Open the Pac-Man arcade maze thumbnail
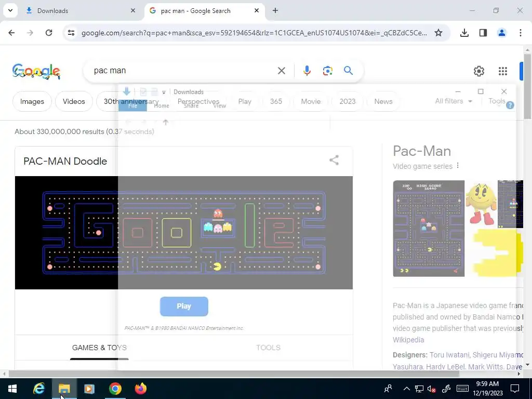This screenshot has width=532, height=399. (429, 229)
